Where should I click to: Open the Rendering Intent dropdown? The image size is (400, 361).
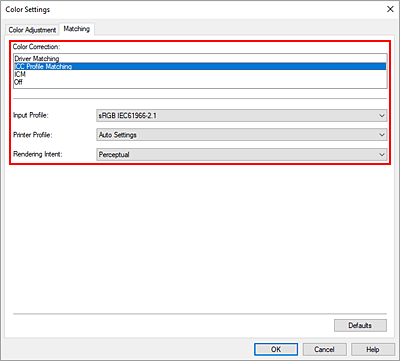pos(242,155)
